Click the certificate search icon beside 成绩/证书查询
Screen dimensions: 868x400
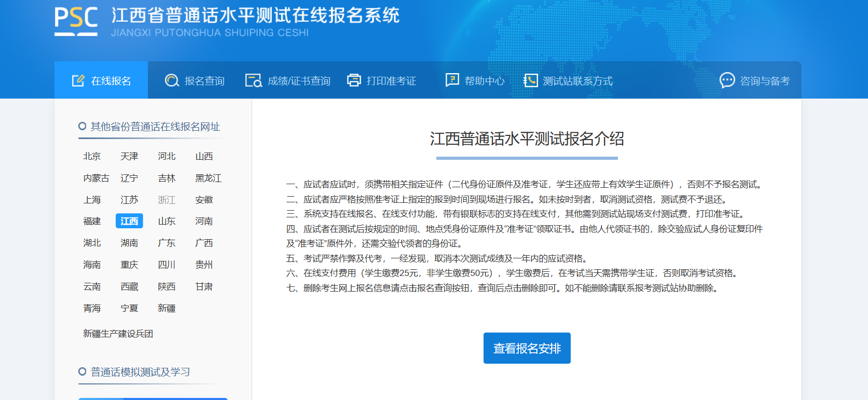pos(253,80)
